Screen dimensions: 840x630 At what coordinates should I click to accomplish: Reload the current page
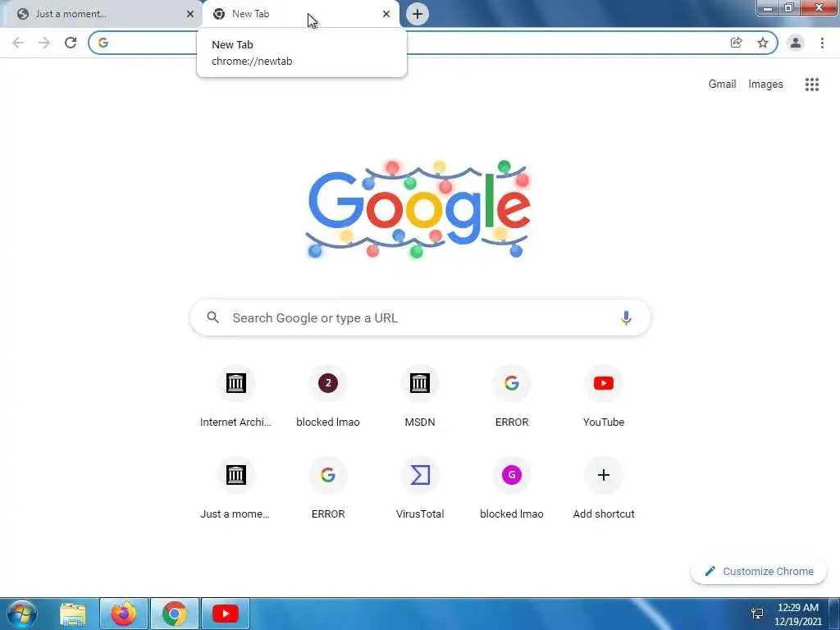(71, 43)
